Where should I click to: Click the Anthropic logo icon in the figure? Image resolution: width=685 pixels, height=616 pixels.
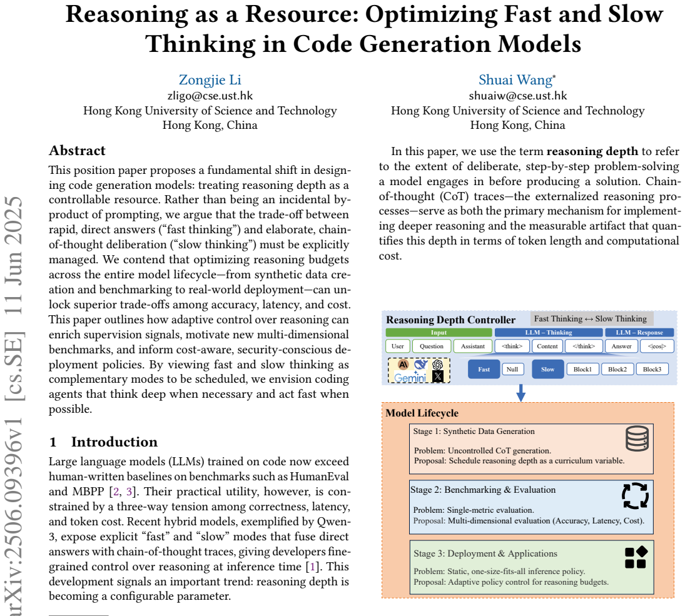pos(403,365)
